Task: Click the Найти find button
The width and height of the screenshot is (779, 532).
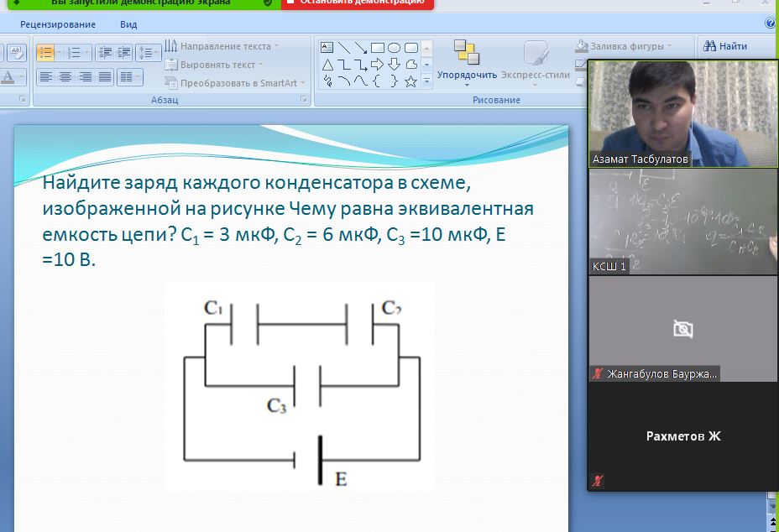Action: [725, 46]
